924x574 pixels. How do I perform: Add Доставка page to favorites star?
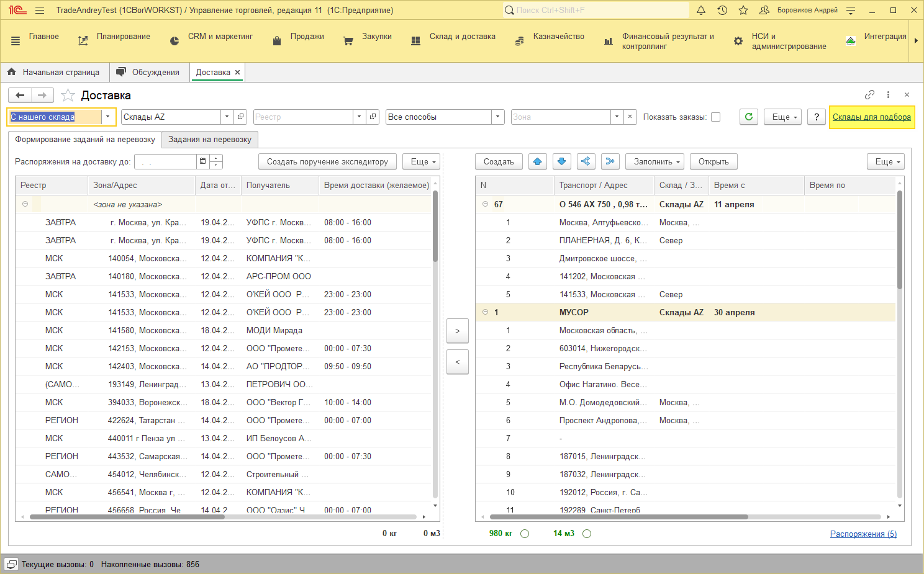68,96
